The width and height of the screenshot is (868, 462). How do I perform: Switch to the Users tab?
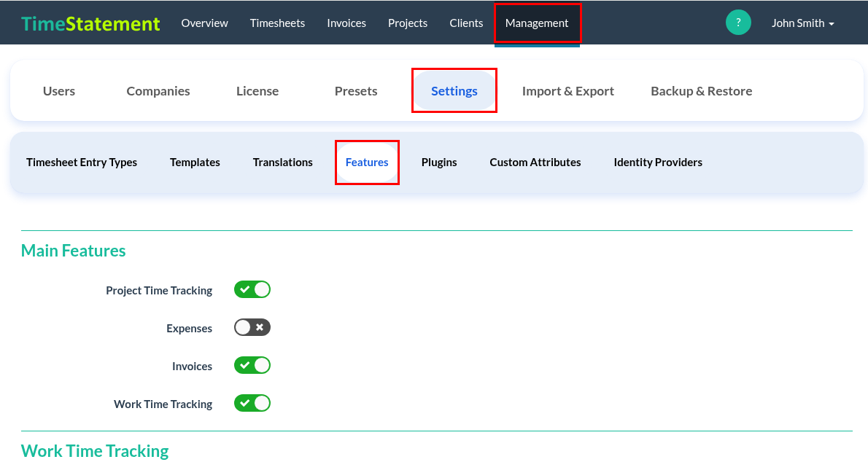tap(58, 91)
